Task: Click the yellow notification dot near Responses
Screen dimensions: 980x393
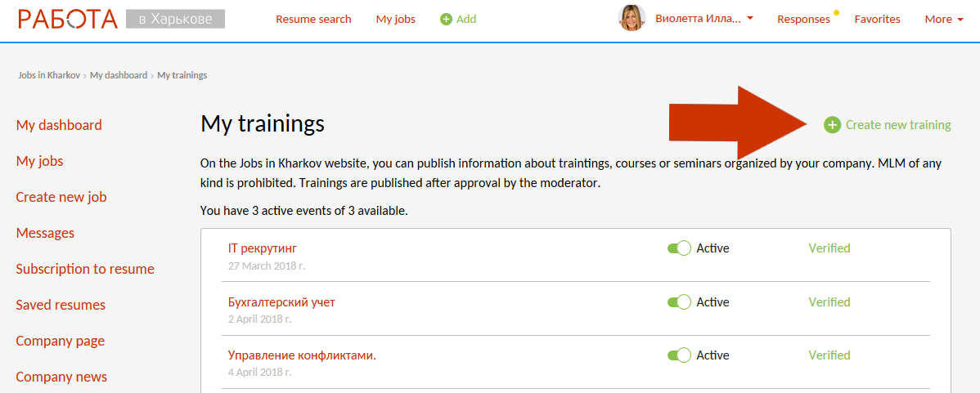Action: 836,13
